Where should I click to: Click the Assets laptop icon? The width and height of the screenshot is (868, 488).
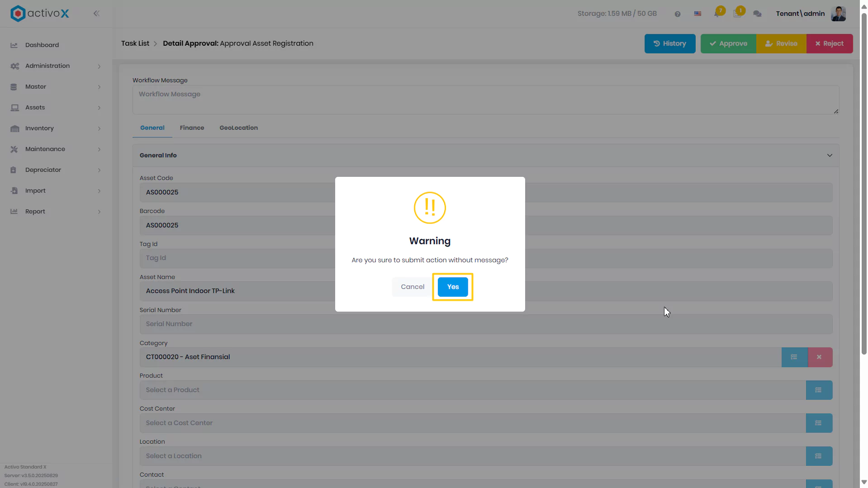click(14, 108)
